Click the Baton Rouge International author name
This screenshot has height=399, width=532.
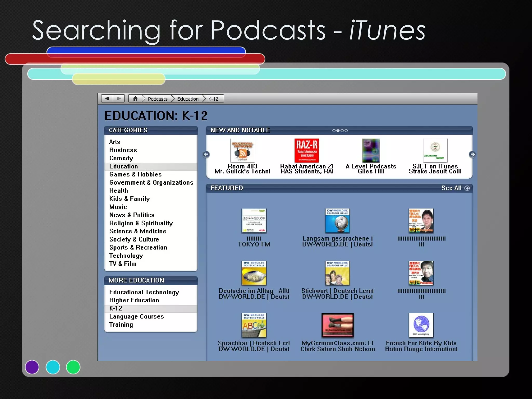click(x=421, y=349)
